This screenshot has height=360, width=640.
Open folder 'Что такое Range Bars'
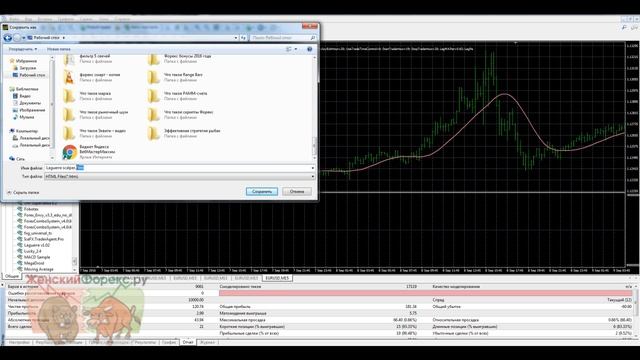tap(176, 77)
